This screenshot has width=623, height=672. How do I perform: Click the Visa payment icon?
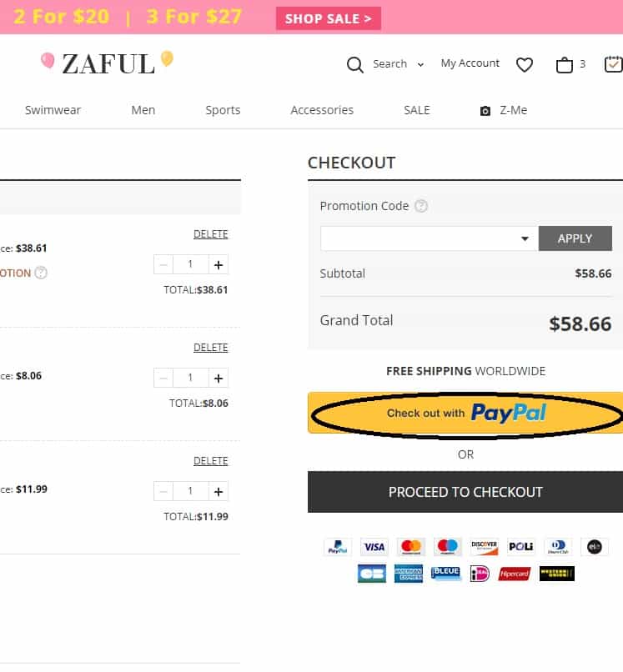point(374,547)
